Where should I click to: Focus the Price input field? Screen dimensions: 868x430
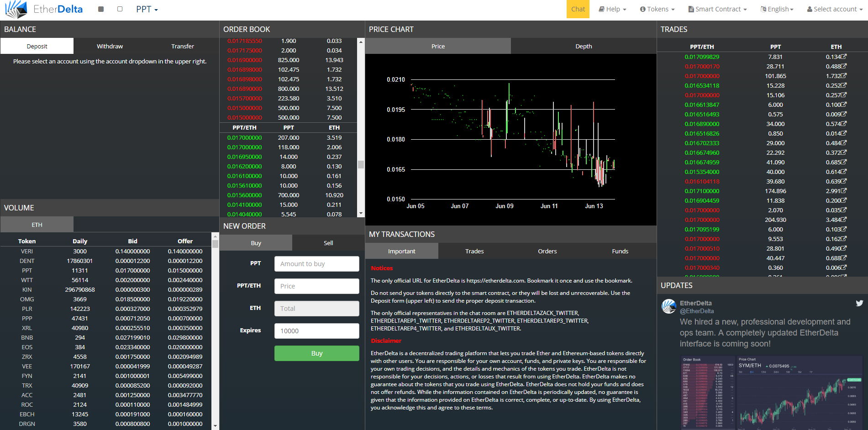tap(317, 286)
